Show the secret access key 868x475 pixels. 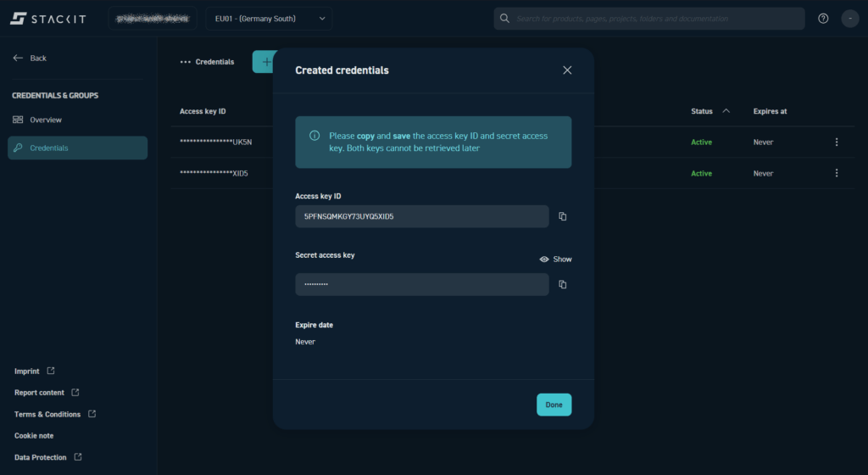[556, 260]
